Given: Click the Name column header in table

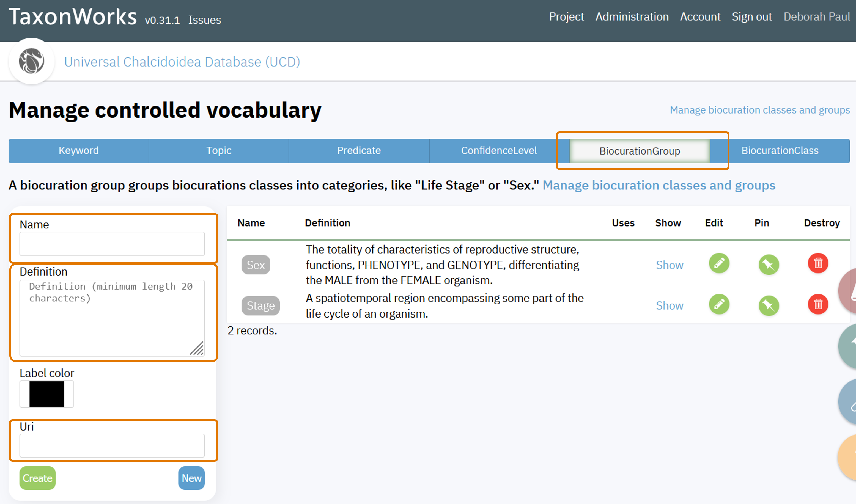Looking at the screenshot, I should tap(251, 223).
